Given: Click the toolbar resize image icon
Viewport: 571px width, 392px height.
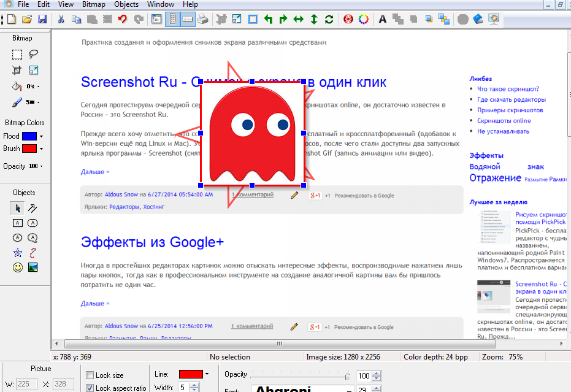Looking at the screenshot, I should (237, 19).
